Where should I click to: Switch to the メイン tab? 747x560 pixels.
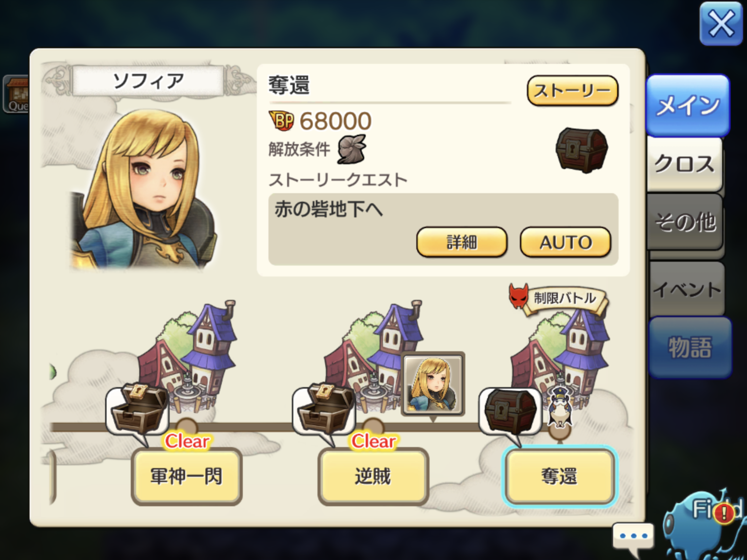(688, 106)
